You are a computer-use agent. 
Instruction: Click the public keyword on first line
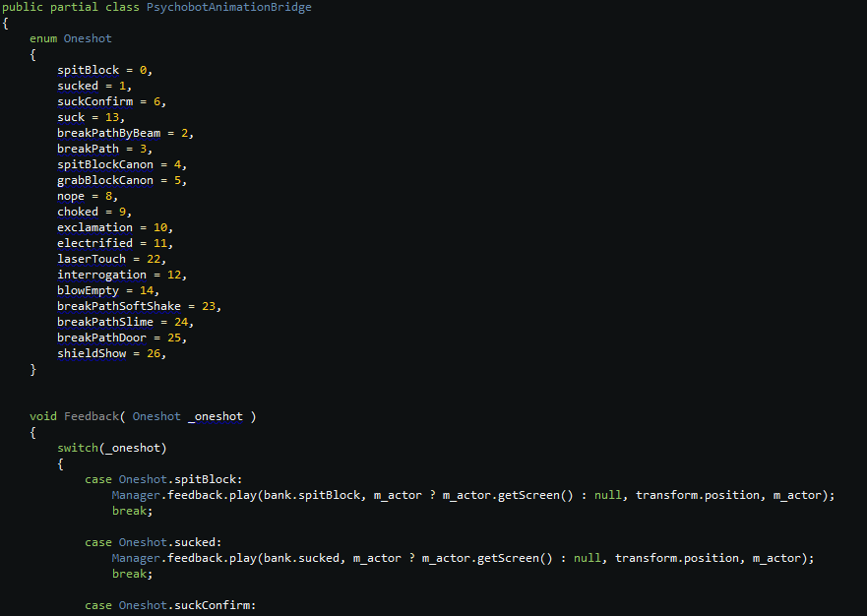[x=22, y=7]
